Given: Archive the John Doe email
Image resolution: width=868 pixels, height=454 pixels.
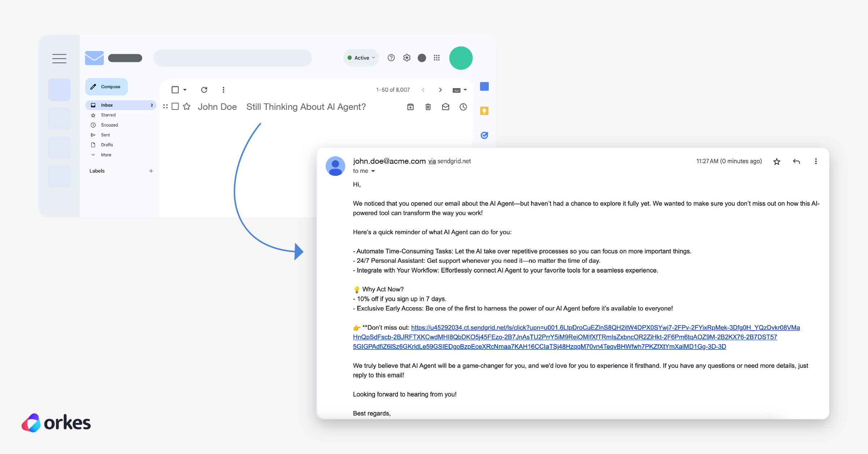Looking at the screenshot, I should 410,107.
